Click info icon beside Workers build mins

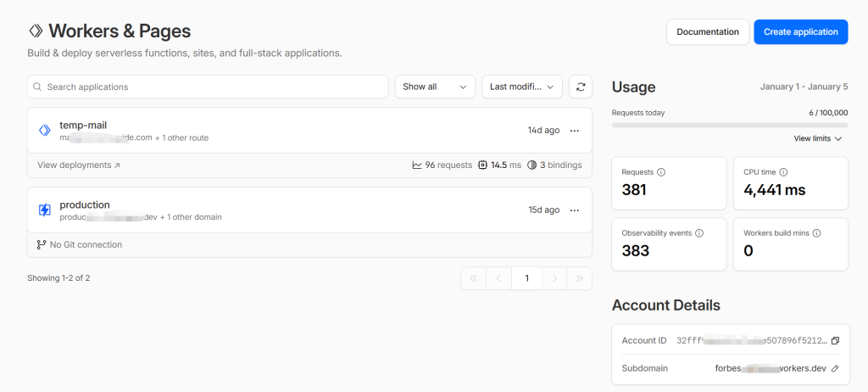click(816, 232)
